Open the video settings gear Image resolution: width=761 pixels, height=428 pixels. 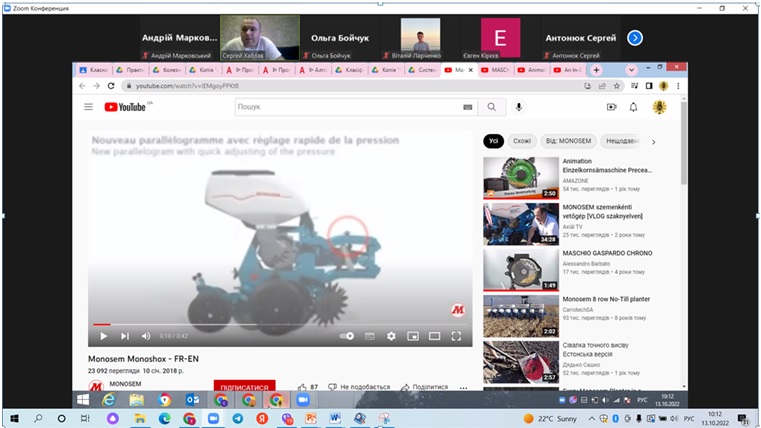pos(391,336)
